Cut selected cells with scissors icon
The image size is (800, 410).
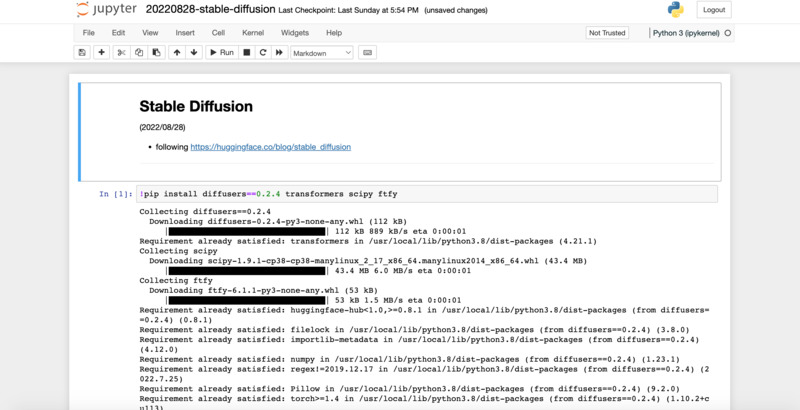pyautogui.click(x=122, y=52)
